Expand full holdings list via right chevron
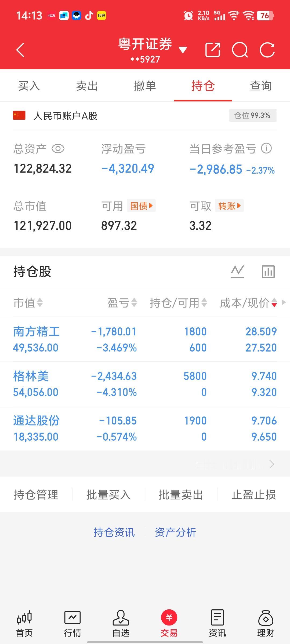 (272, 464)
